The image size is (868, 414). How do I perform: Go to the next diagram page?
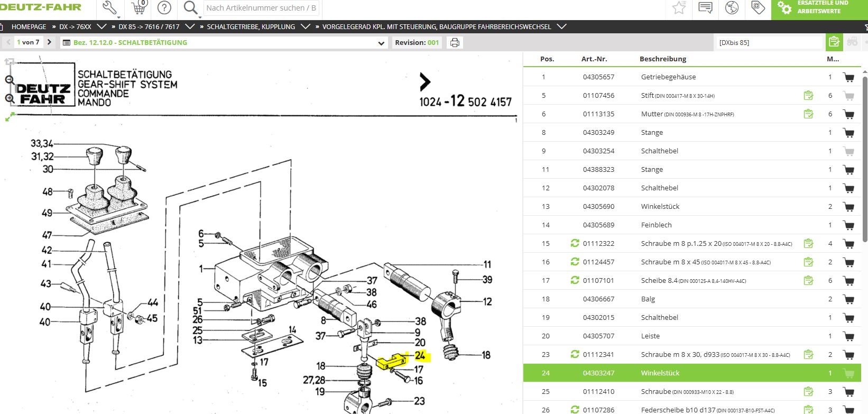pyautogui.click(x=49, y=42)
